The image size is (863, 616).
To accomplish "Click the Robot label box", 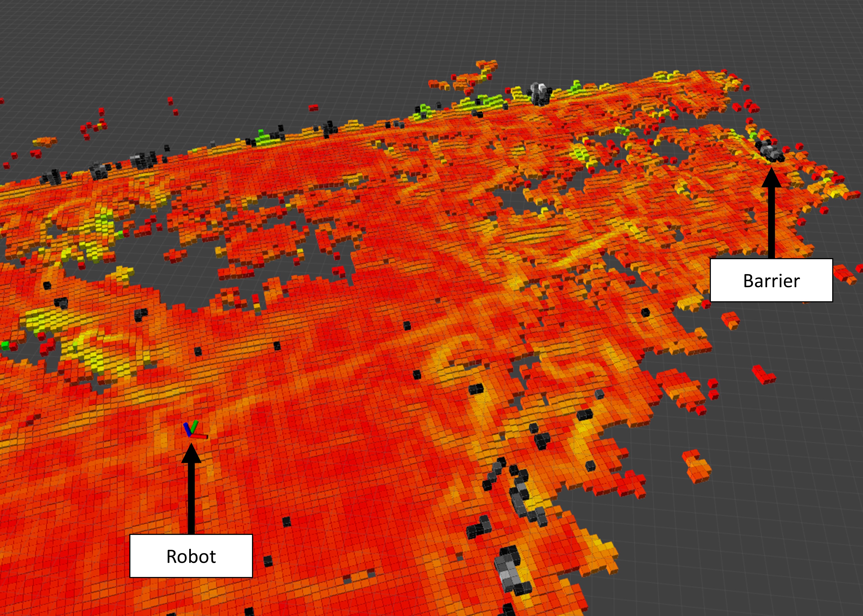I will pos(191,556).
